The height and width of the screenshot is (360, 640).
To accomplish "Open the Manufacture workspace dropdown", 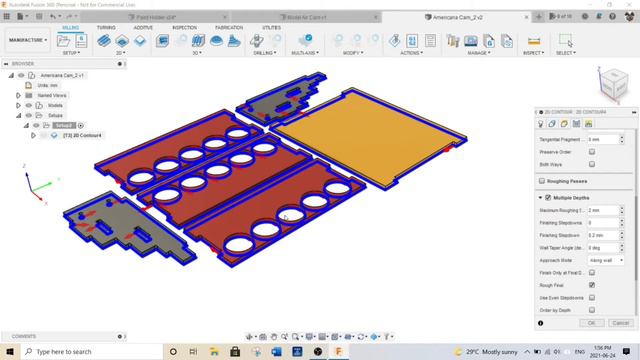I will point(28,40).
